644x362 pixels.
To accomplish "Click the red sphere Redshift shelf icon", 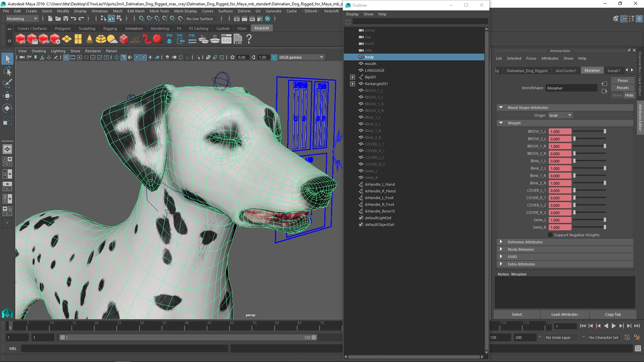I will click(x=157, y=39).
